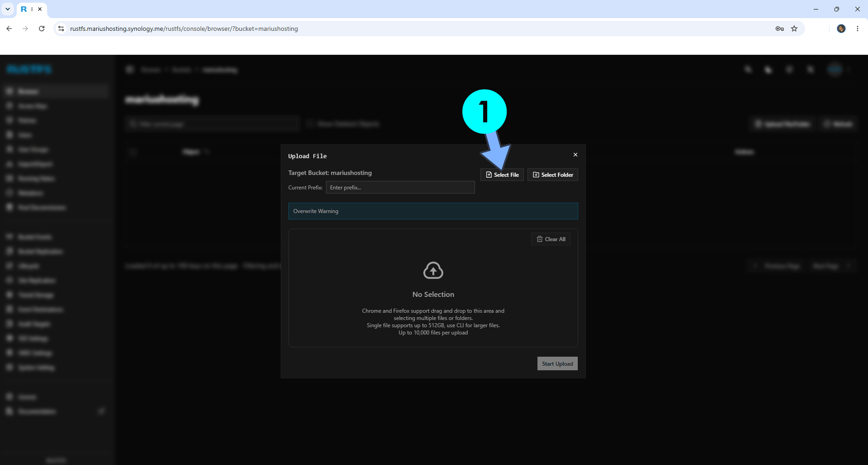The height and width of the screenshot is (465, 868).
Task: Click the Start Upload button
Action: (557, 363)
